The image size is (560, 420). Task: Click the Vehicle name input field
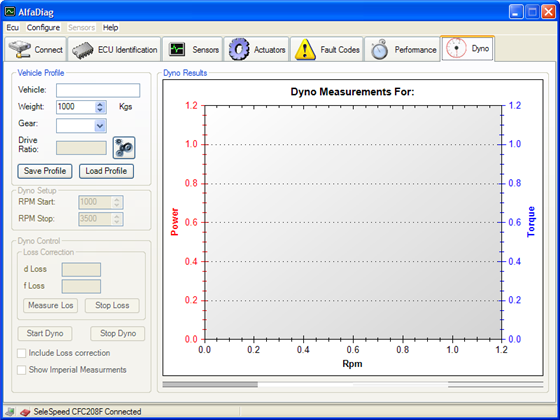98,90
